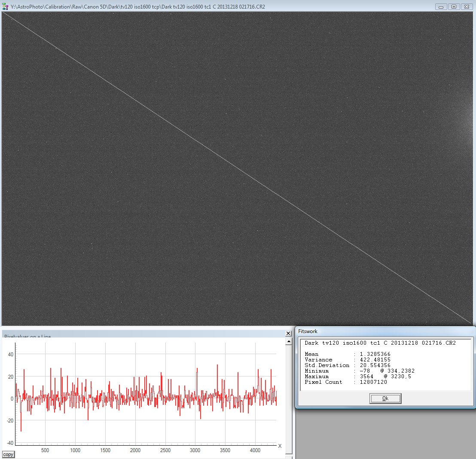476x459 pixels.
Task: Click the Minimum value -78 @ 334,2382
Action: pos(387,371)
